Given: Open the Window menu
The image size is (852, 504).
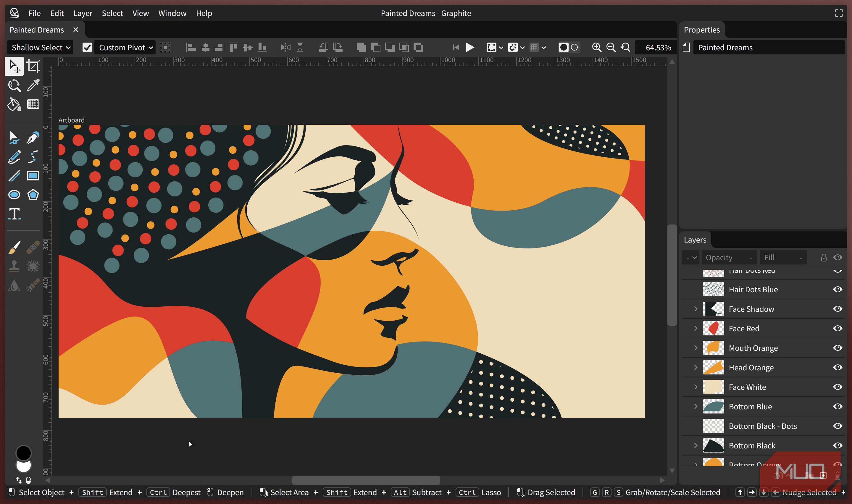Looking at the screenshot, I should point(172,13).
